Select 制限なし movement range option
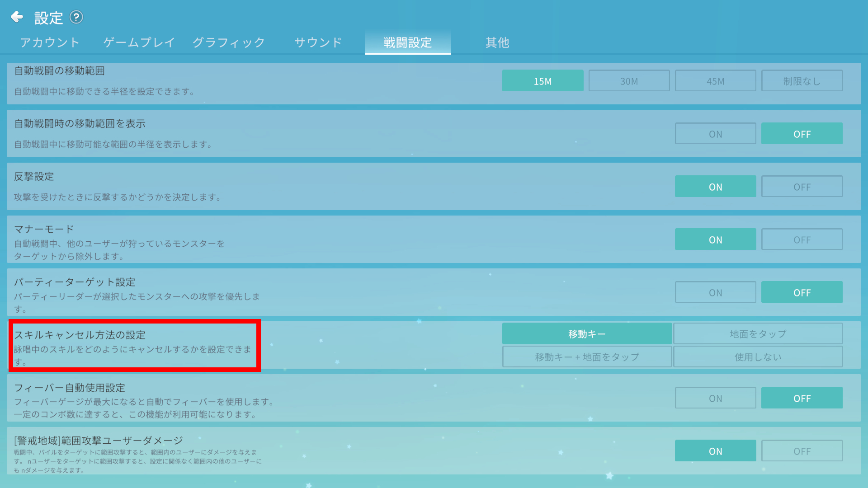868x488 pixels. pos(802,81)
